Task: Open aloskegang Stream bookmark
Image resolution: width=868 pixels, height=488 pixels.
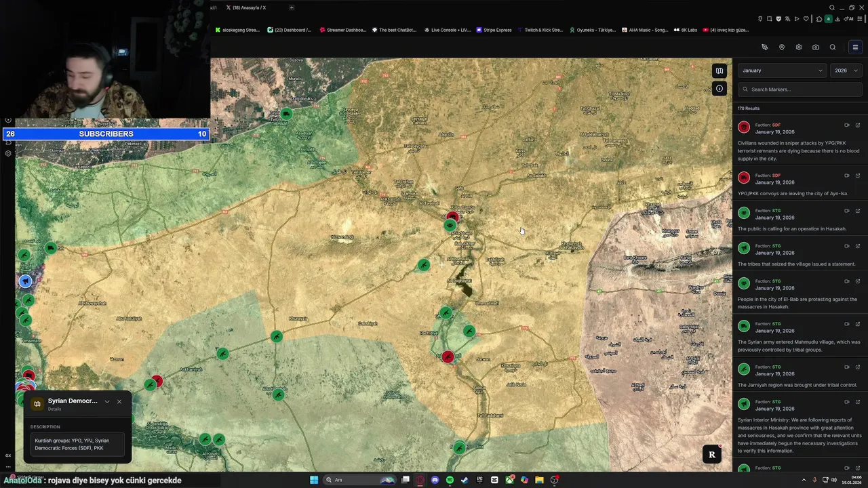Action: click(238, 30)
